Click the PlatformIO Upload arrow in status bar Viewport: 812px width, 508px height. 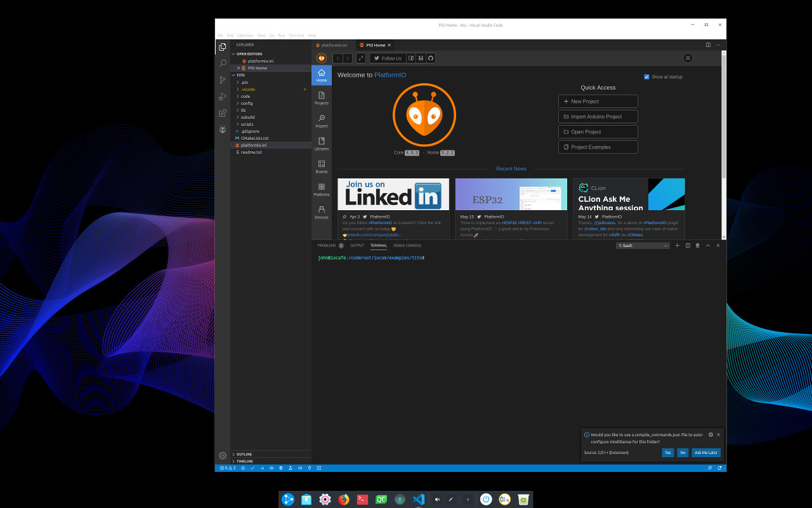262,468
